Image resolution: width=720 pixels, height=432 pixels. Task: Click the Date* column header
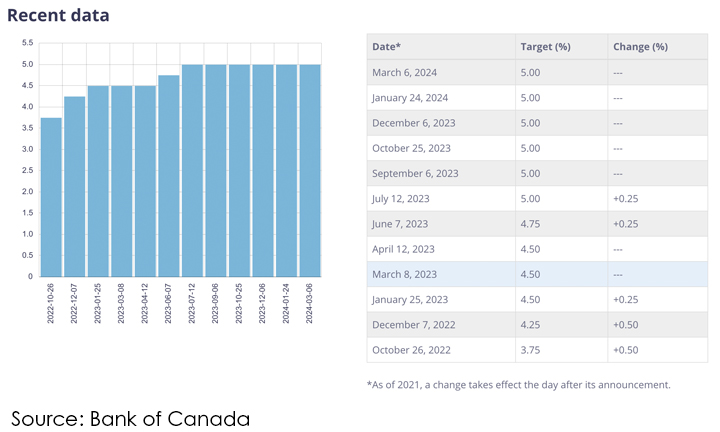(x=387, y=47)
